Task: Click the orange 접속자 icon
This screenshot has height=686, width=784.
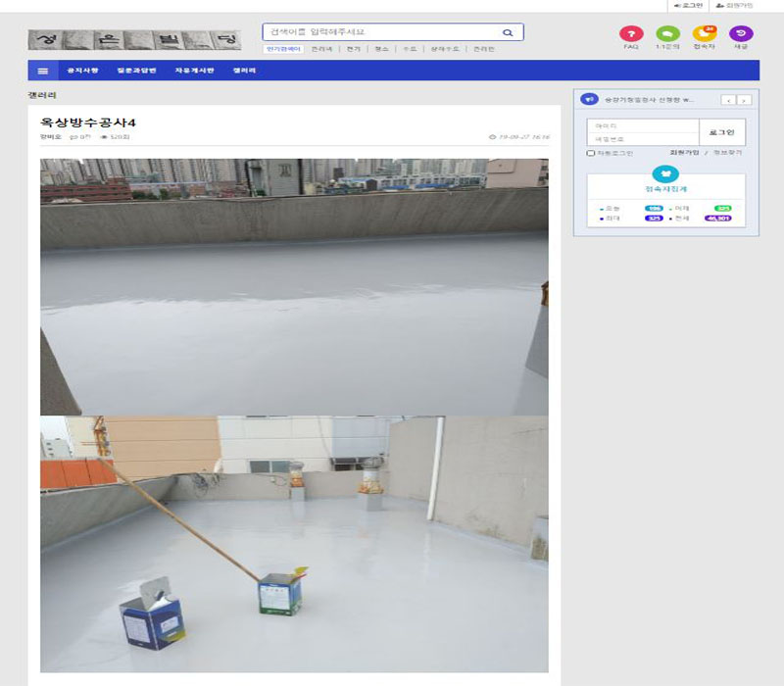Action: (704, 33)
